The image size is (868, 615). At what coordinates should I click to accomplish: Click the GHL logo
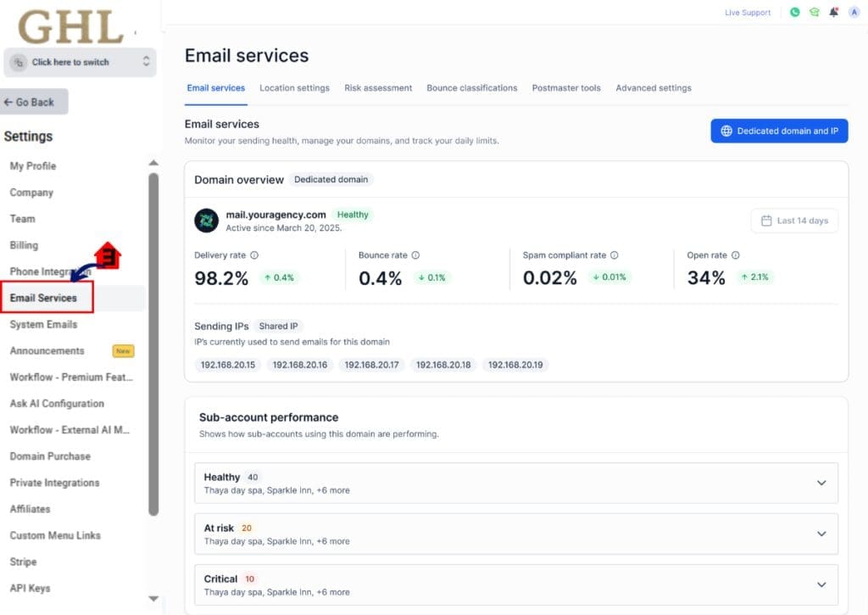click(x=70, y=26)
